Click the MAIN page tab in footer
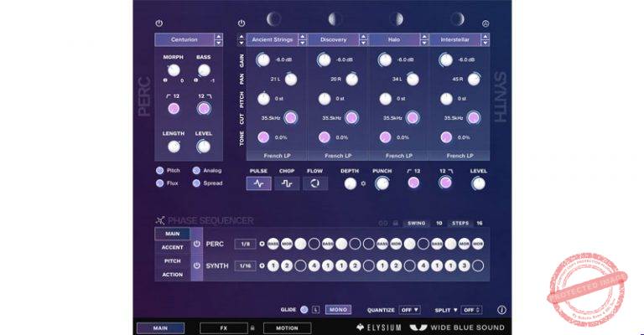644x335 pixels. [x=161, y=328]
